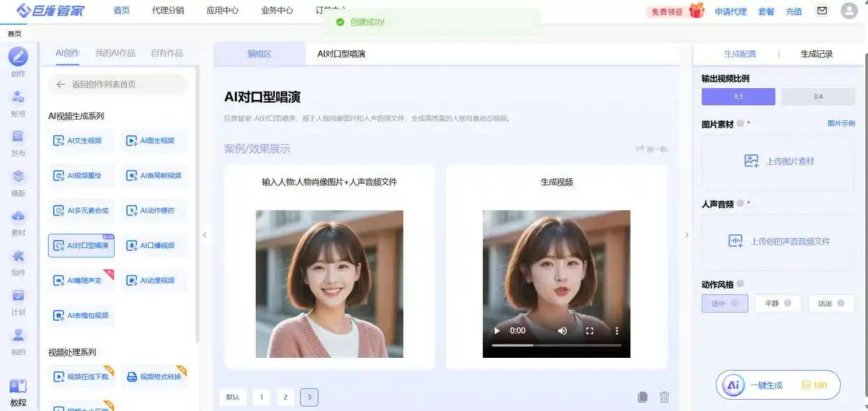The width and height of the screenshot is (868, 411).
Task: Open the 发布 sidebar section
Action: pyautogui.click(x=18, y=142)
